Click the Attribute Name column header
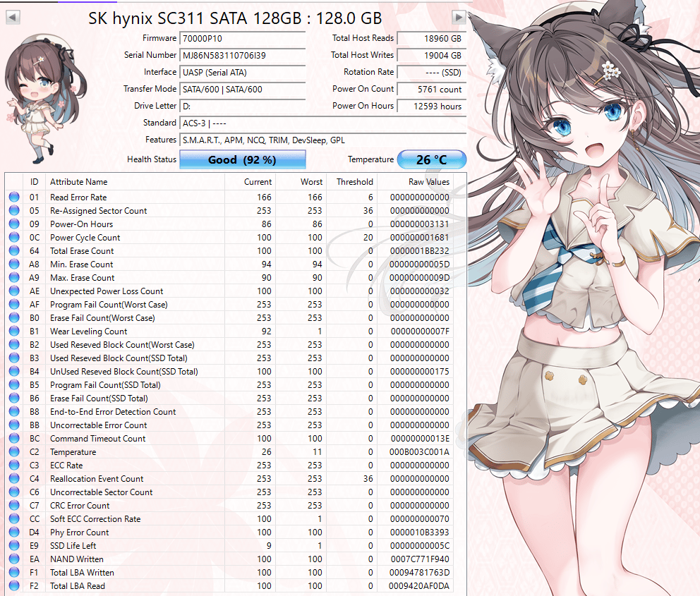The image size is (700, 596). (135, 181)
